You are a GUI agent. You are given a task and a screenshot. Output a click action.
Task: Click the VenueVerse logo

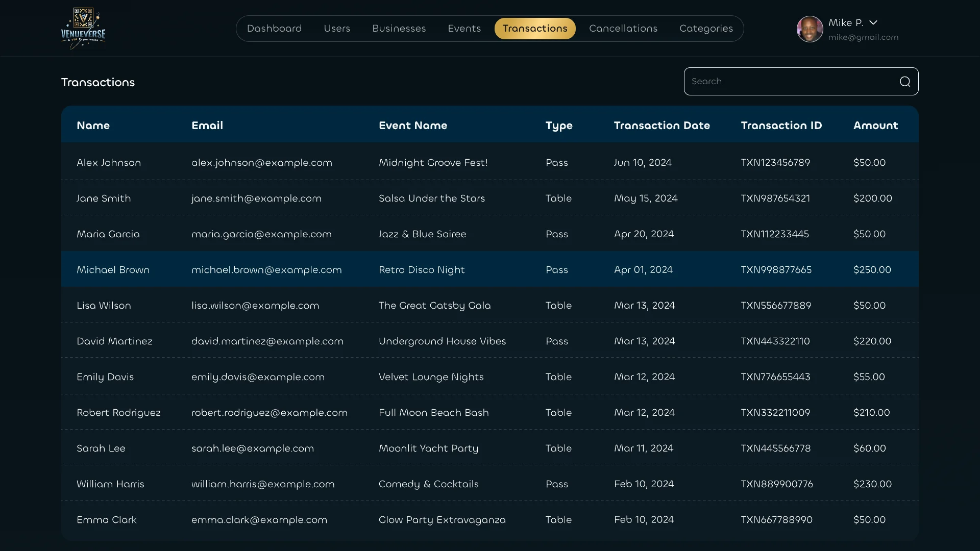tap(83, 28)
